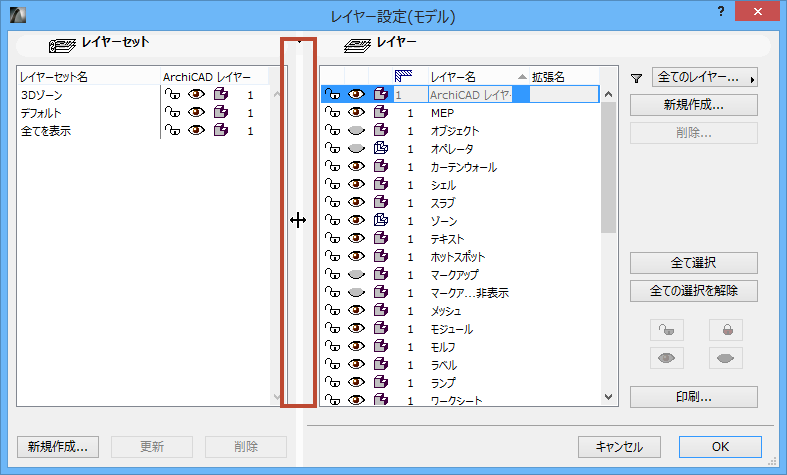Toggle lock for シェル layer
Screen dimensions: 787x475
332,184
